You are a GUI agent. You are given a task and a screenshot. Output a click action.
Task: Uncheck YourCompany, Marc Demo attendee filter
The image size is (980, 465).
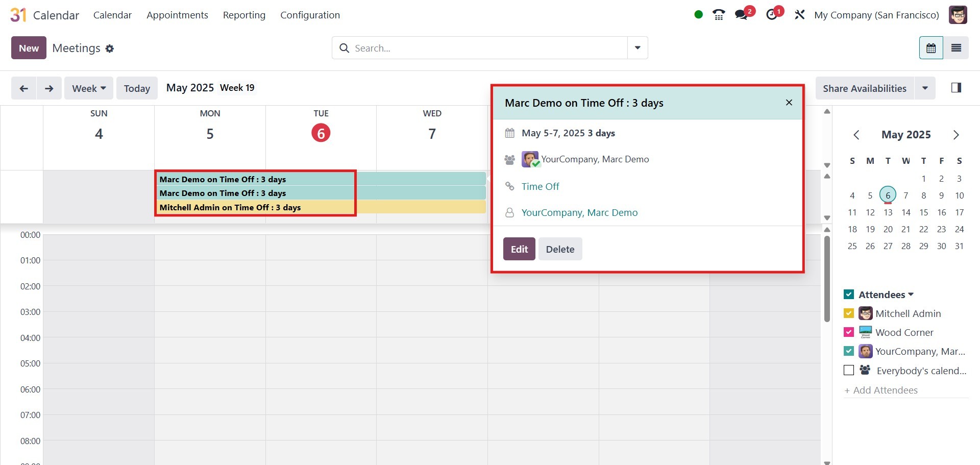point(849,351)
